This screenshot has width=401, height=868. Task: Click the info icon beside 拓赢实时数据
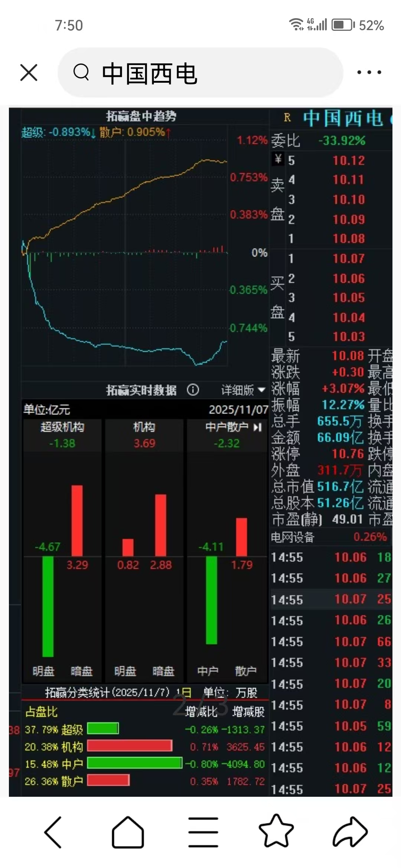[x=193, y=390]
